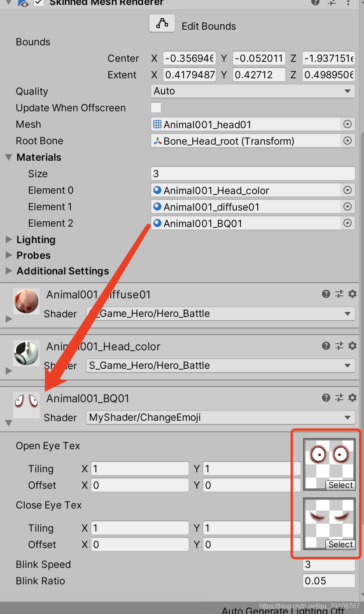
Task: Click Select on Close Eye Tex texture
Action: [341, 544]
